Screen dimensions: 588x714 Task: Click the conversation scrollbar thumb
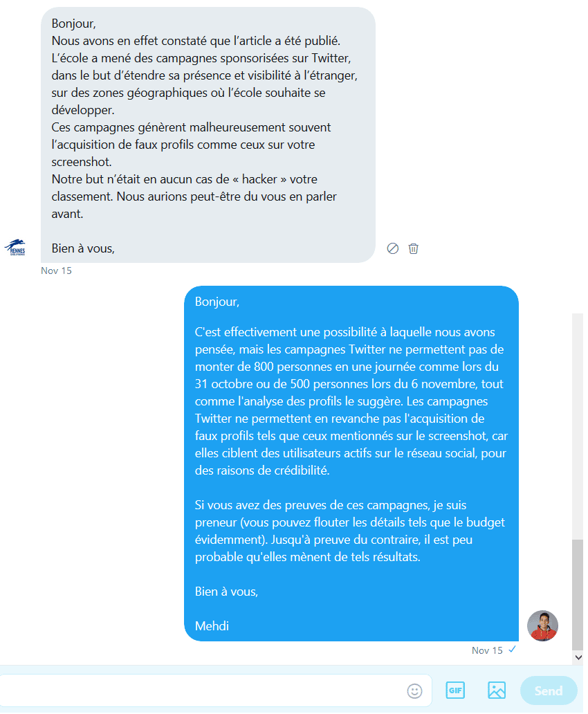(x=578, y=595)
